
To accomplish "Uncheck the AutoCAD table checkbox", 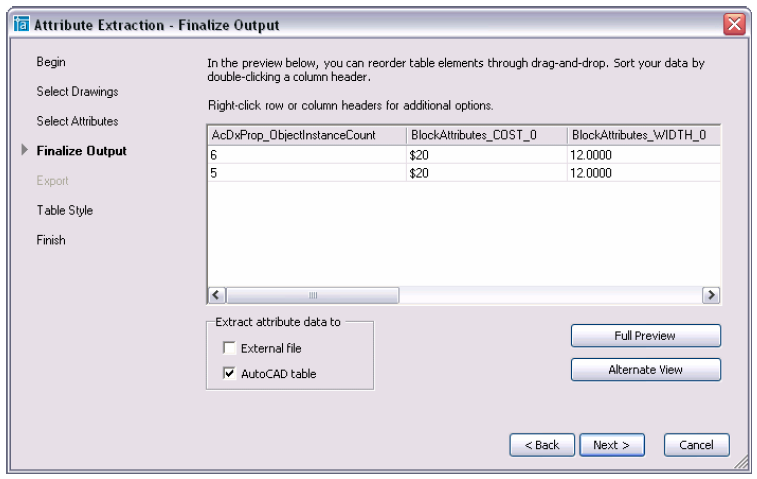I will 229,373.
